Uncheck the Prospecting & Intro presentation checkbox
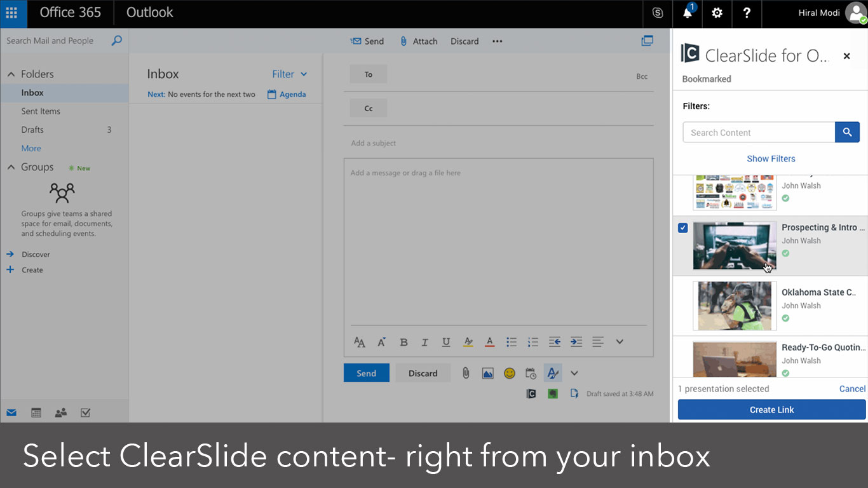 click(682, 227)
